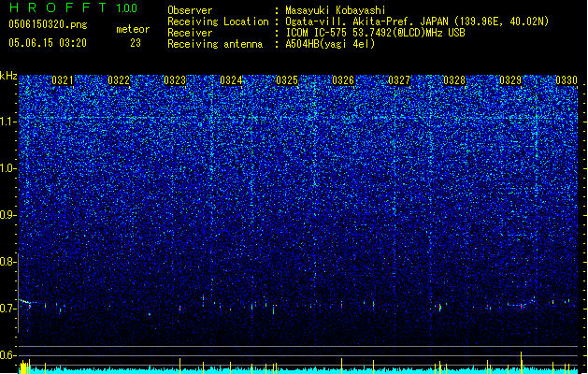Click the 0328 time marker
Image resolution: width=588 pixels, height=374 pixels.
(454, 80)
